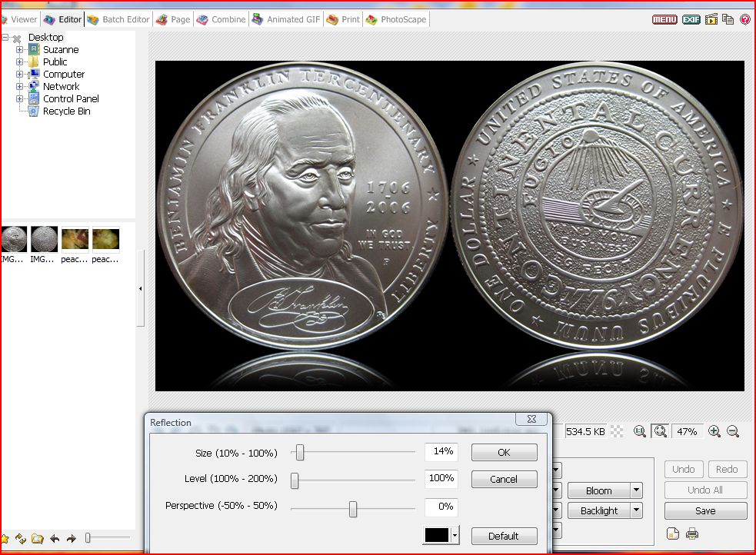Click the zoom out magnifier icon
Image resolution: width=756 pixels, height=555 pixels.
[x=733, y=432]
